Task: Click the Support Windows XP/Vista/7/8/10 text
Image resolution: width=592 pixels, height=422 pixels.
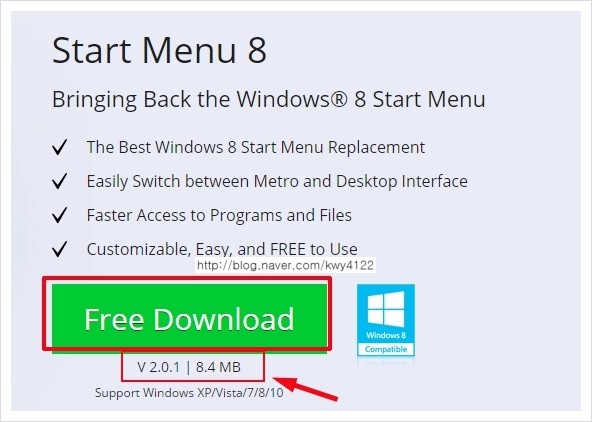Action: [x=189, y=393]
